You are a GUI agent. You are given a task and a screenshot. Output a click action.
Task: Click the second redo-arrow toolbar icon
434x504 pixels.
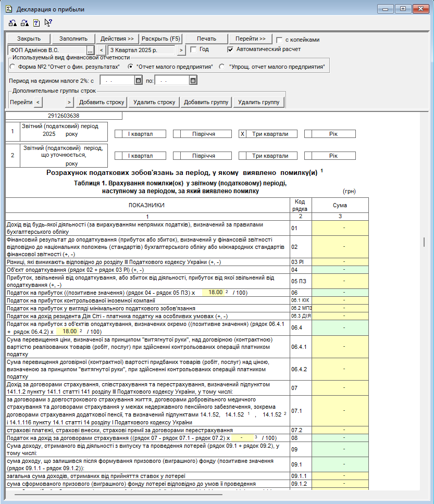click(24, 23)
